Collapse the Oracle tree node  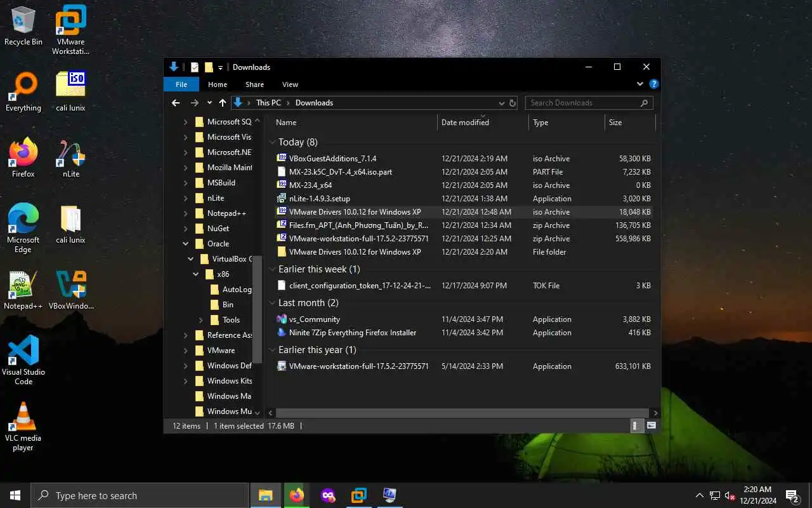click(x=185, y=244)
